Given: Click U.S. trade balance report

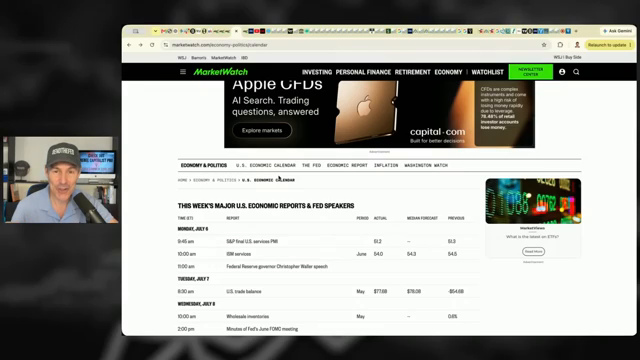Looking at the screenshot, I should point(244,291).
